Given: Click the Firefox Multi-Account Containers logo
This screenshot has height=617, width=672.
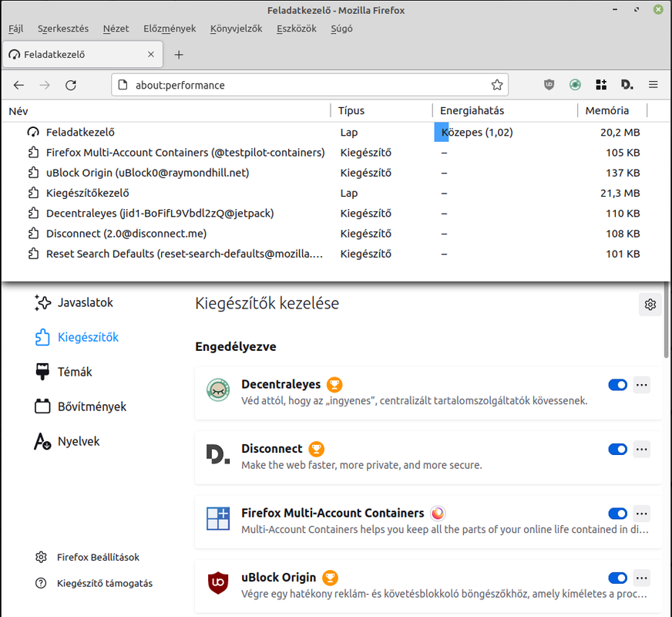Looking at the screenshot, I should [x=218, y=518].
